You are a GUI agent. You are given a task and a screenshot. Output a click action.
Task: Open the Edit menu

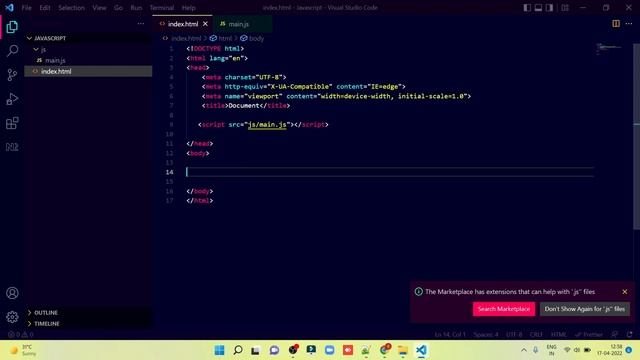pos(45,8)
